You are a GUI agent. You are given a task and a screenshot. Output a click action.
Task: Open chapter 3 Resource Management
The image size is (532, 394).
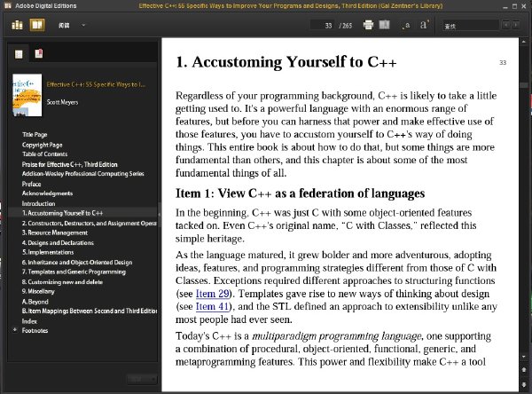click(x=55, y=232)
